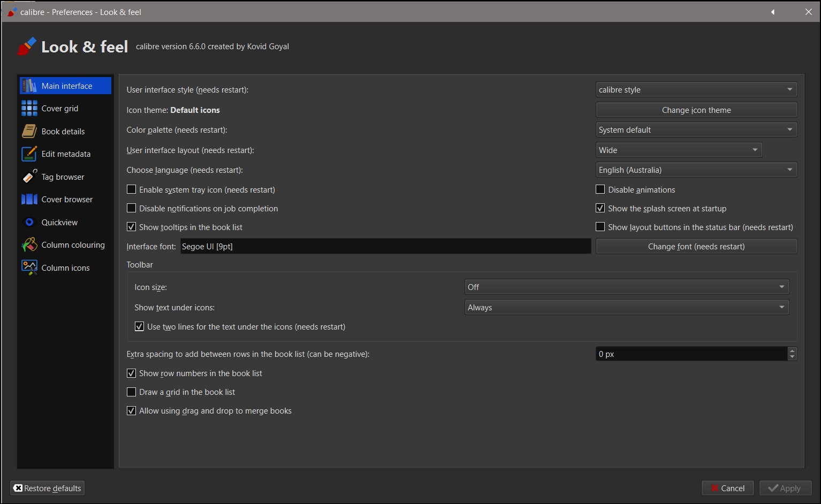This screenshot has width=821, height=504.
Task: Open the Cover browser icon
Action: tap(29, 200)
